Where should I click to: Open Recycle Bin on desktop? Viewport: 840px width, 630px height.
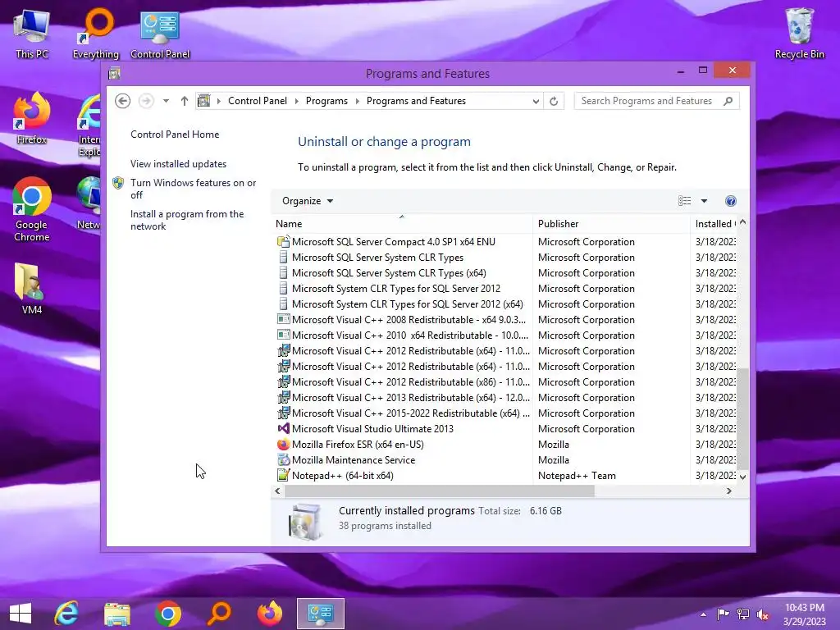(799, 34)
